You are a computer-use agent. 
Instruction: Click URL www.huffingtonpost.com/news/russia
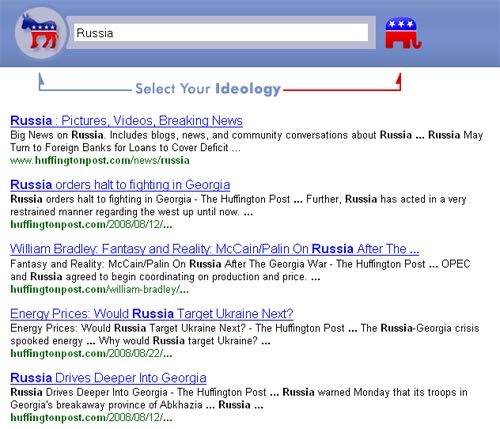coord(100,161)
